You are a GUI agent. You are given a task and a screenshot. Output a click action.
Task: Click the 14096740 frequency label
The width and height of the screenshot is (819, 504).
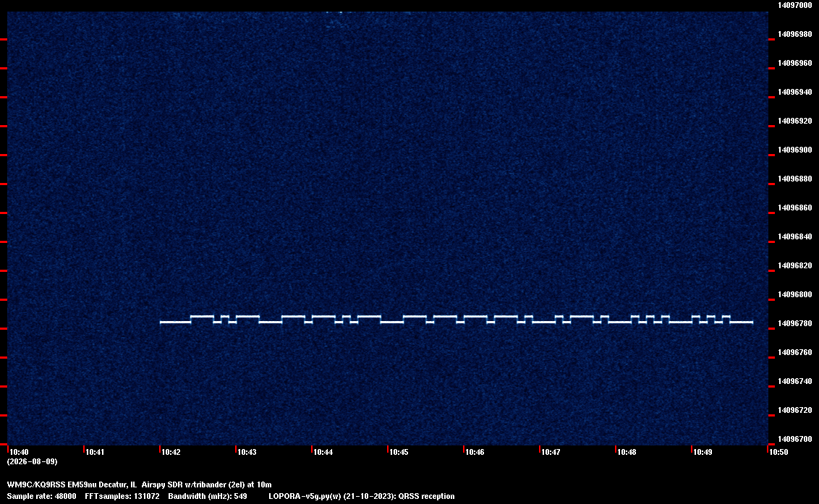point(794,381)
